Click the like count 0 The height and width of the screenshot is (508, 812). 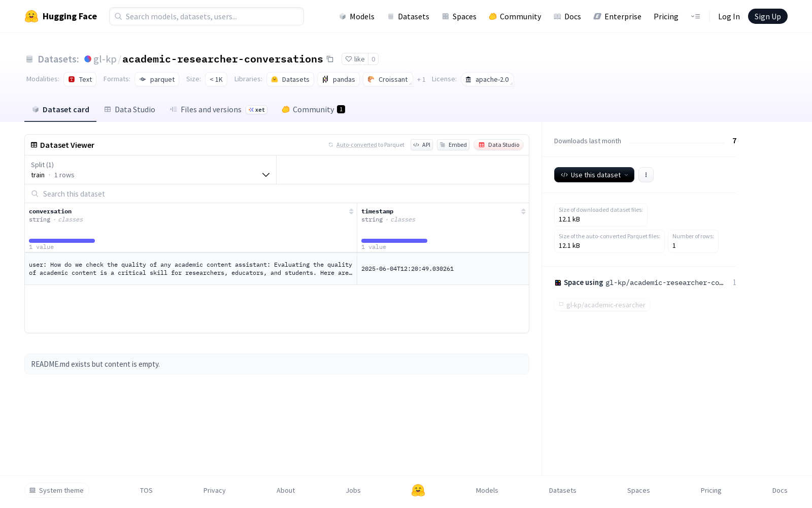click(373, 59)
